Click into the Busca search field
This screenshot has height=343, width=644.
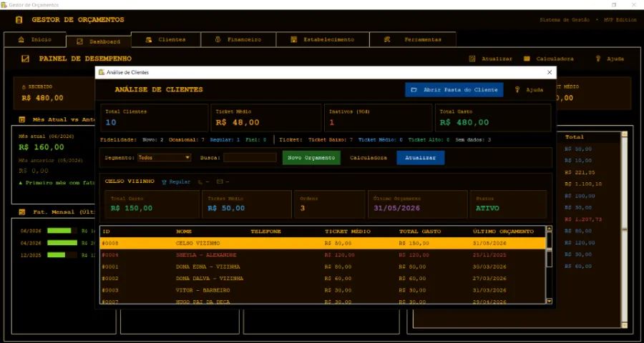tap(250, 157)
